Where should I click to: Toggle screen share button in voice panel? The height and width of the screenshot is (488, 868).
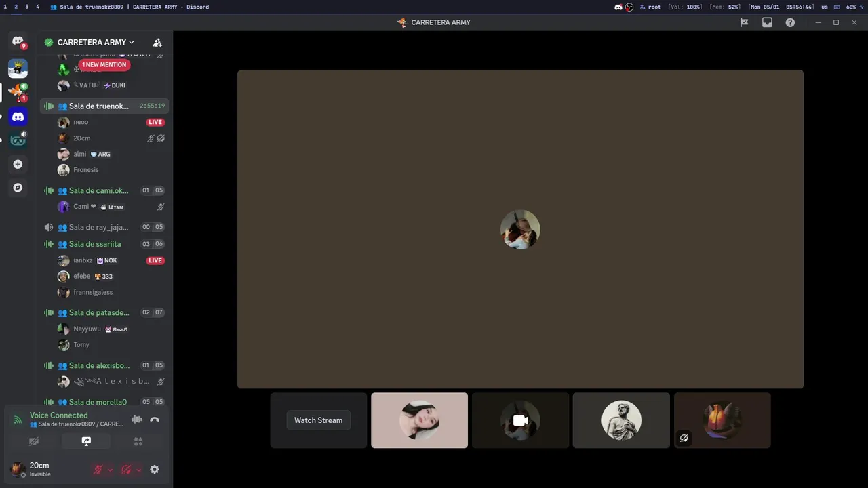click(x=86, y=441)
